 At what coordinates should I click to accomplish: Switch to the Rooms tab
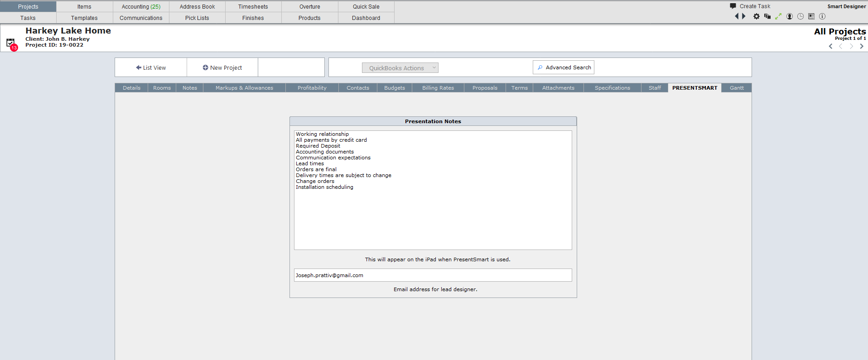click(162, 88)
